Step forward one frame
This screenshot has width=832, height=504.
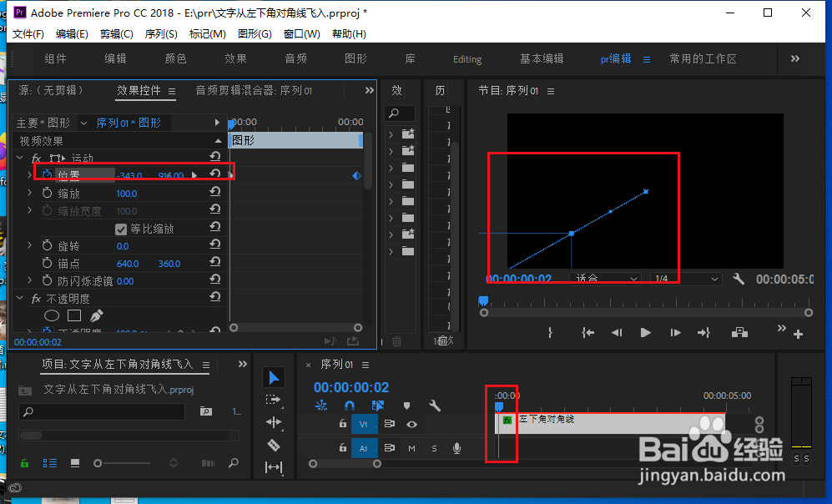point(675,333)
